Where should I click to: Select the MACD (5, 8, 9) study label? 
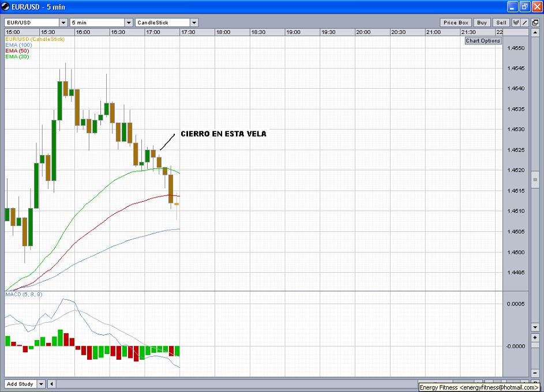pyautogui.click(x=23, y=295)
